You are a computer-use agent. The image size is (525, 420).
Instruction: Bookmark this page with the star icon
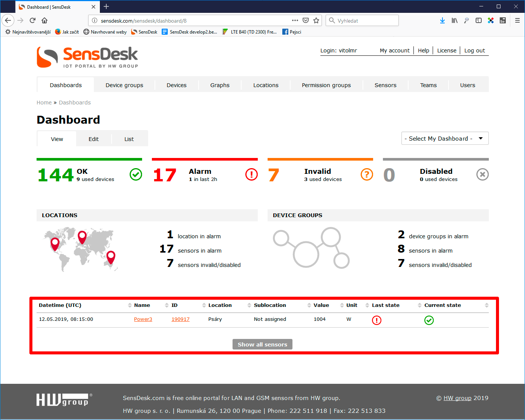pyautogui.click(x=316, y=20)
